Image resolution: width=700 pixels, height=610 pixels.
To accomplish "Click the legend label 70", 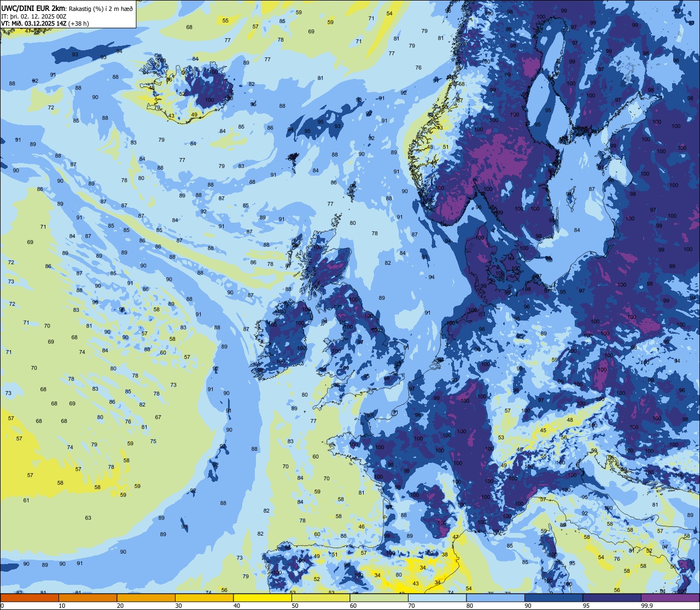I will (411, 606).
